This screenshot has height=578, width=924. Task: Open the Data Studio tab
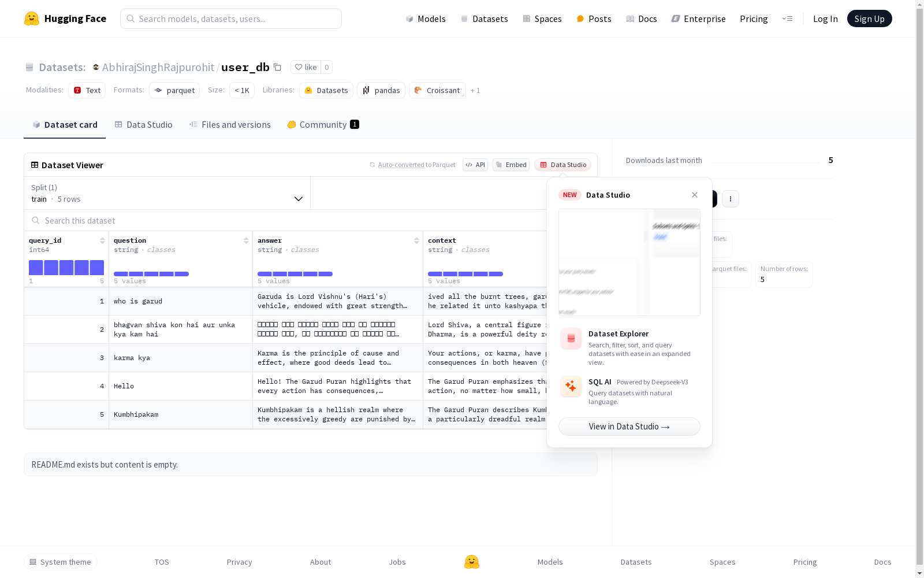[144, 125]
